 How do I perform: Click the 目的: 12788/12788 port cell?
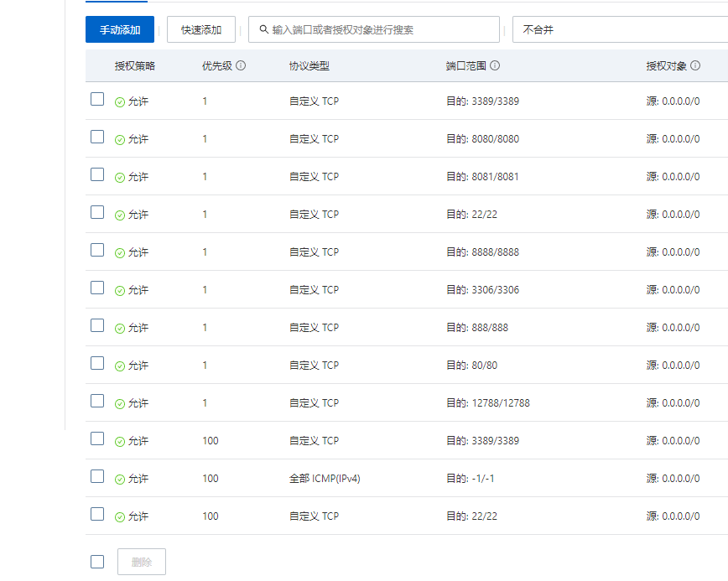point(488,402)
